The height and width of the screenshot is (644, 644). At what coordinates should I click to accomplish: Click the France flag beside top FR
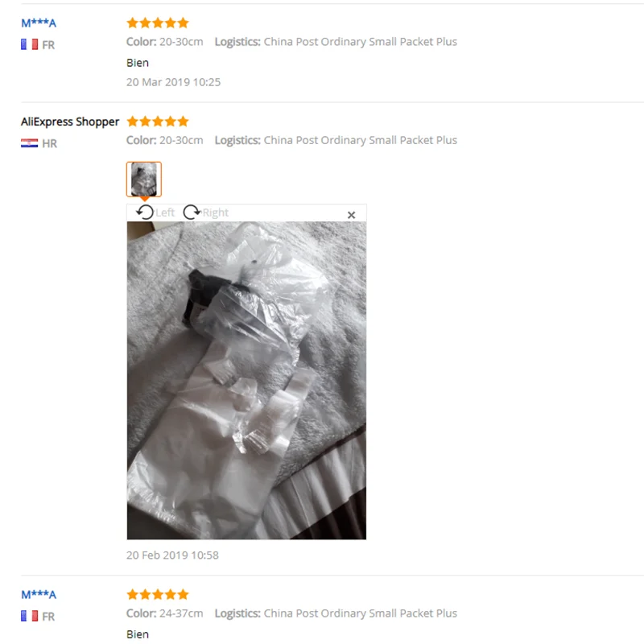[29, 44]
